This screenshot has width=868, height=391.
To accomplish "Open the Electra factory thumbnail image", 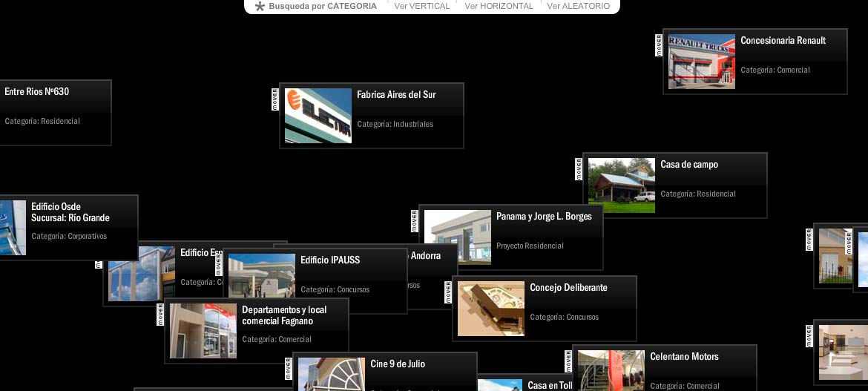I will [x=318, y=116].
